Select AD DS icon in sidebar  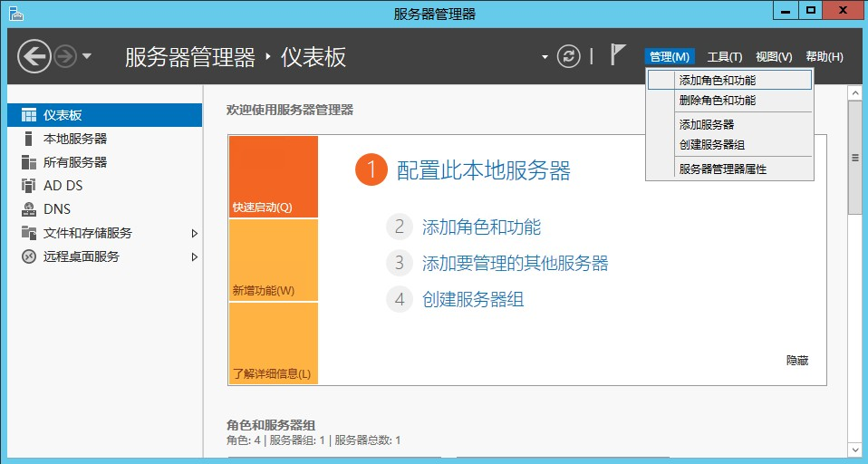pyautogui.click(x=29, y=186)
